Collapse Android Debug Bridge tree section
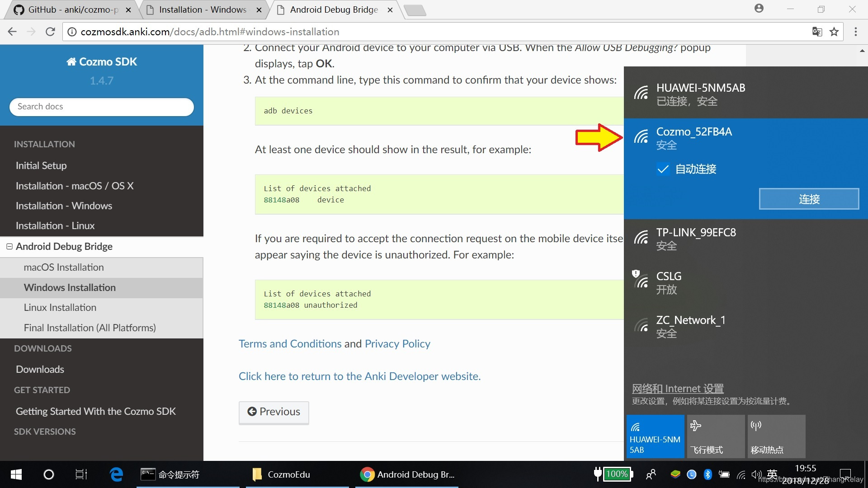Image resolution: width=868 pixels, height=488 pixels. click(9, 246)
